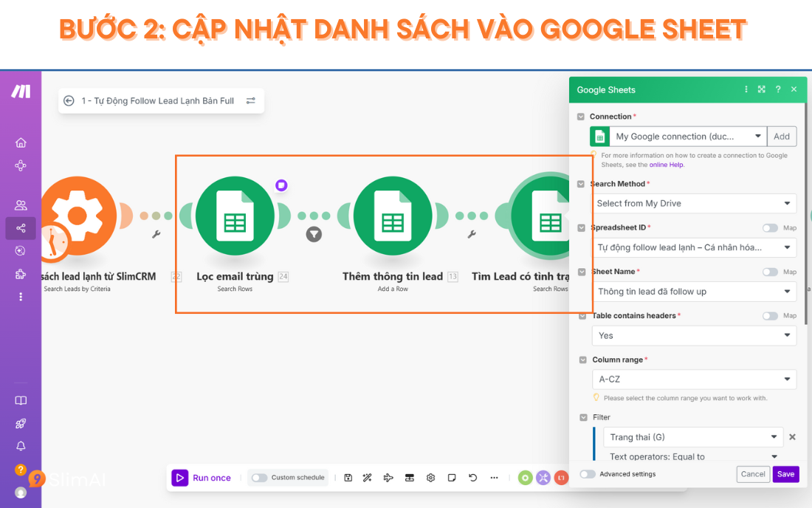The width and height of the screenshot is (812, 508).
Task: Enable the Map toggle for Spreadsheet ID
Action: (x=770, y=228)
